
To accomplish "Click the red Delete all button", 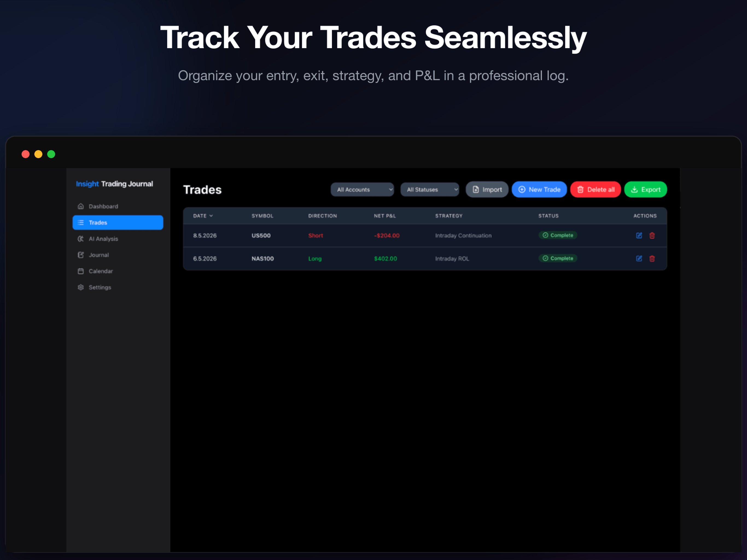I will click(596, 189).
